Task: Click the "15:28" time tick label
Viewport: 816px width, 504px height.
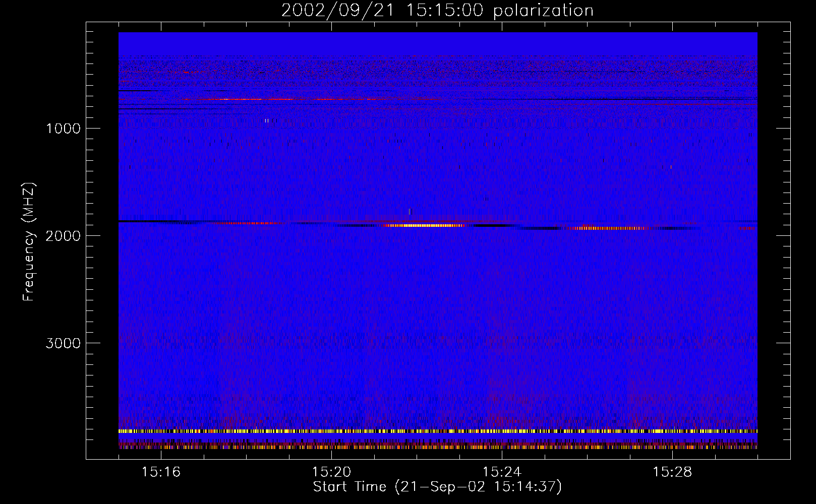Action: [672, 472]
